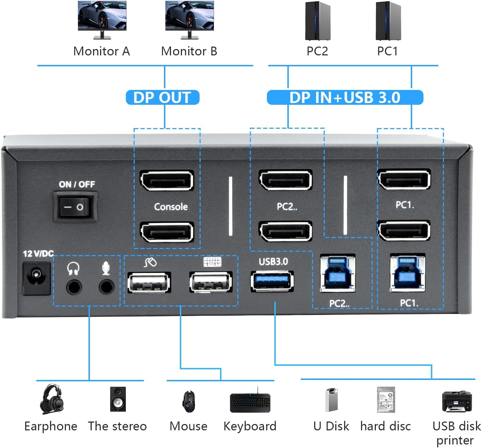Select the hard disc drive picture
The width and height of the screenshot is (482, 448).
[386, 399]
